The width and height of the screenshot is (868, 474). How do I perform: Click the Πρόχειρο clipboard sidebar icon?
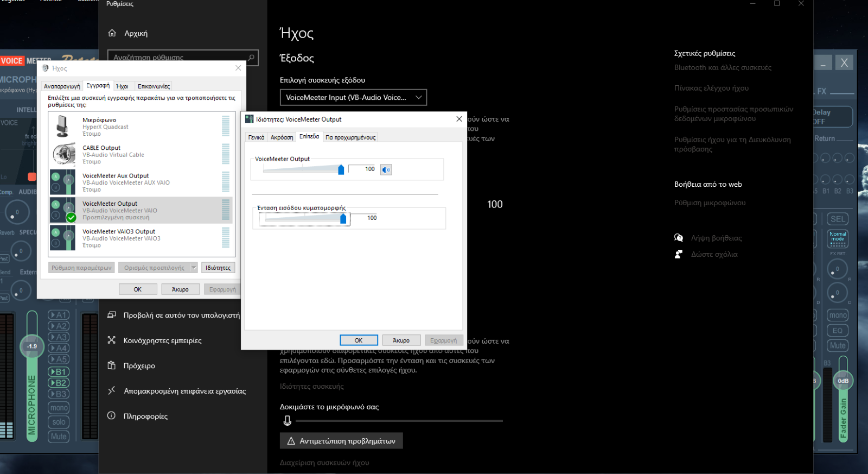[x=112, y=365]
